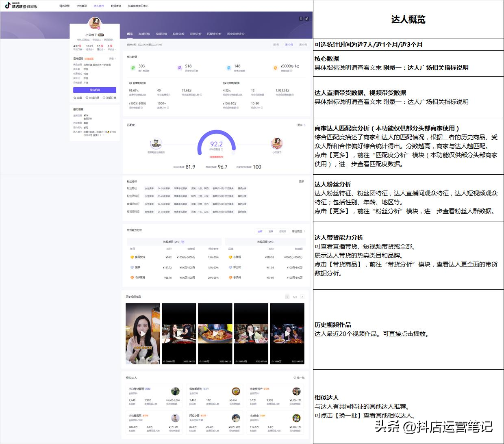The image size is (504, 444).
Task: Click 换一批 to refresh similar influencers
Action: point(299,378)
